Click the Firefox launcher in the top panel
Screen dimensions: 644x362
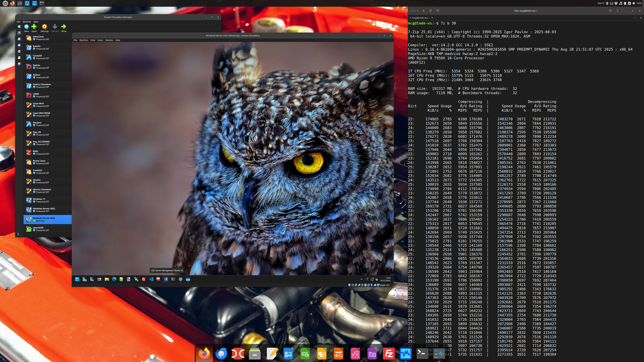[x=12, y=3]
